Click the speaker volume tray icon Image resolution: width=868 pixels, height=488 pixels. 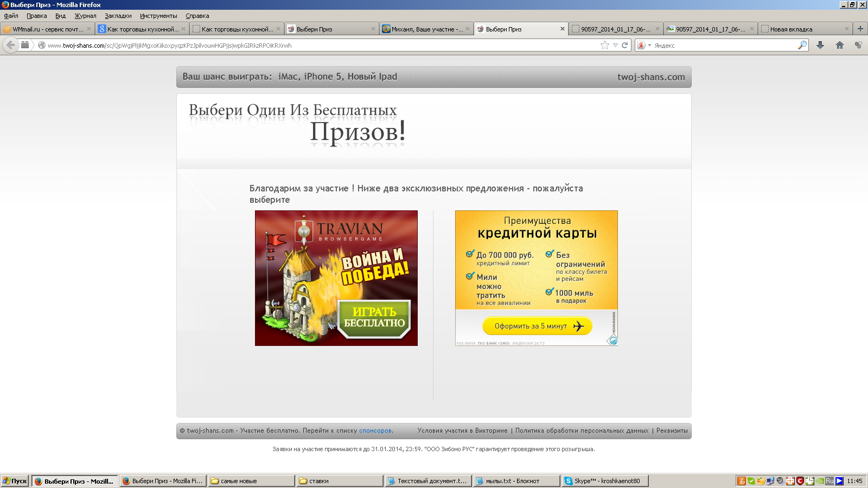(780, 481)
